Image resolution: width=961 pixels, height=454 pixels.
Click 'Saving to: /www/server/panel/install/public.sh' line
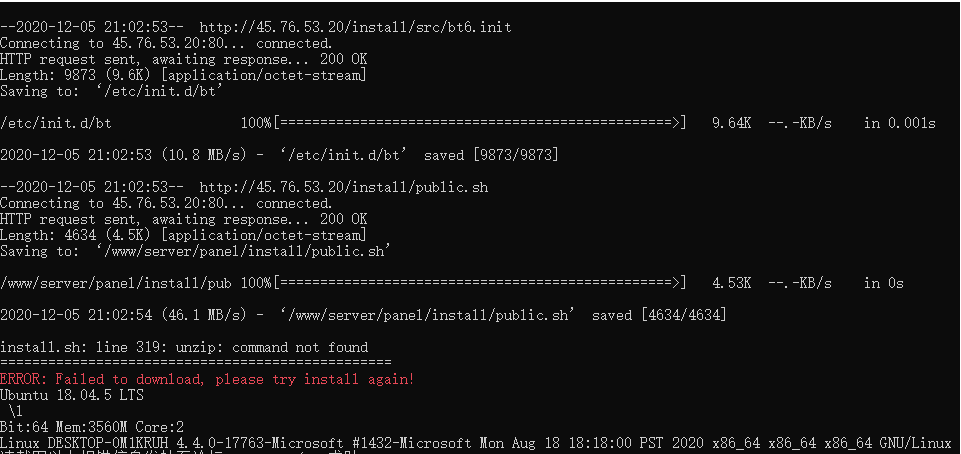pyautogui.click(x=196, y=251)
